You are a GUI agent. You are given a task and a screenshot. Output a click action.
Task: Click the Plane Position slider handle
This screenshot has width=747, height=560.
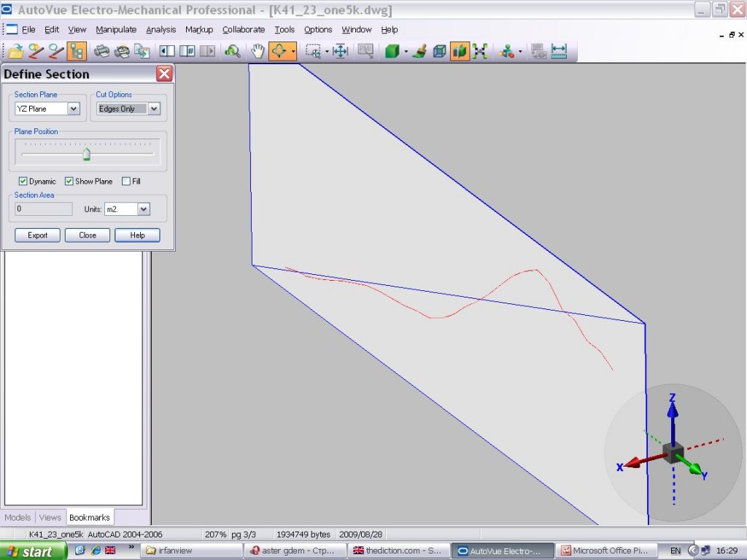coord(87,154)
